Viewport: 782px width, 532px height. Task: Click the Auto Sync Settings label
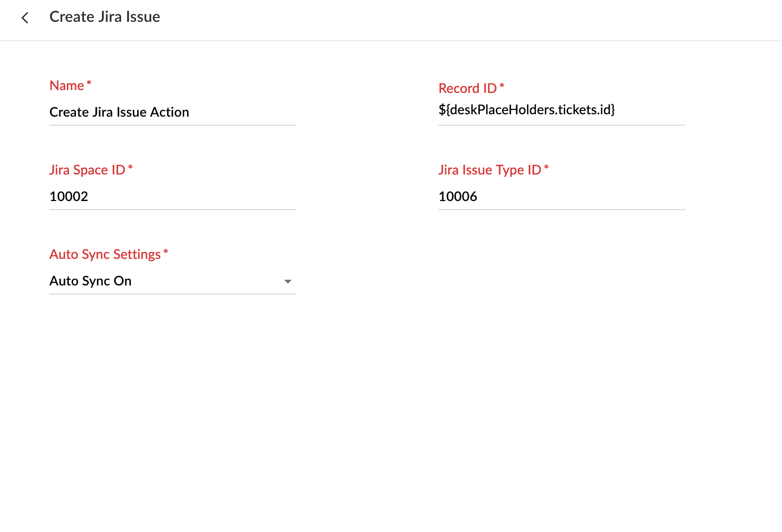click(105, 255)
